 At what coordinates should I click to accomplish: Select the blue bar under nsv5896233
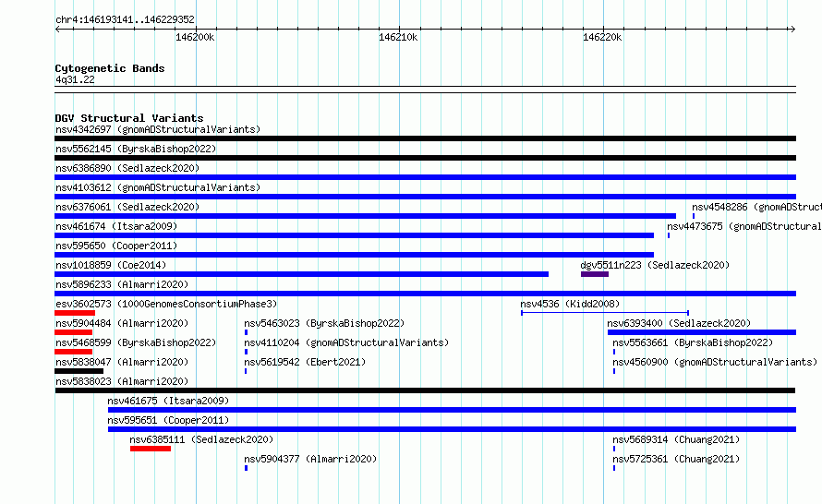pos(425,294)
